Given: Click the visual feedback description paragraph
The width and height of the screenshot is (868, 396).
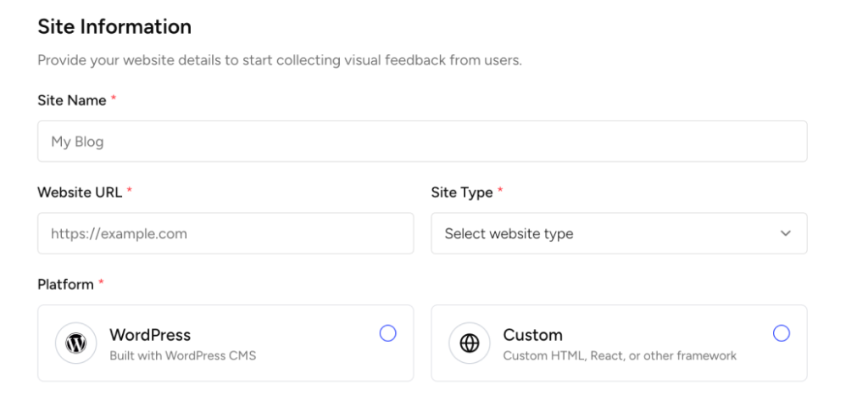Looking at the screenshot, I should [x=279, y=61].
